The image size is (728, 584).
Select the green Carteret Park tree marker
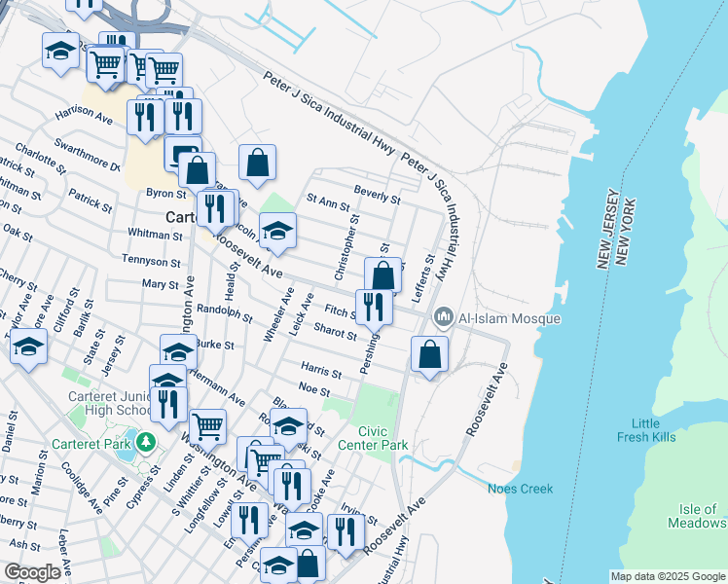(x=146, y=441)
